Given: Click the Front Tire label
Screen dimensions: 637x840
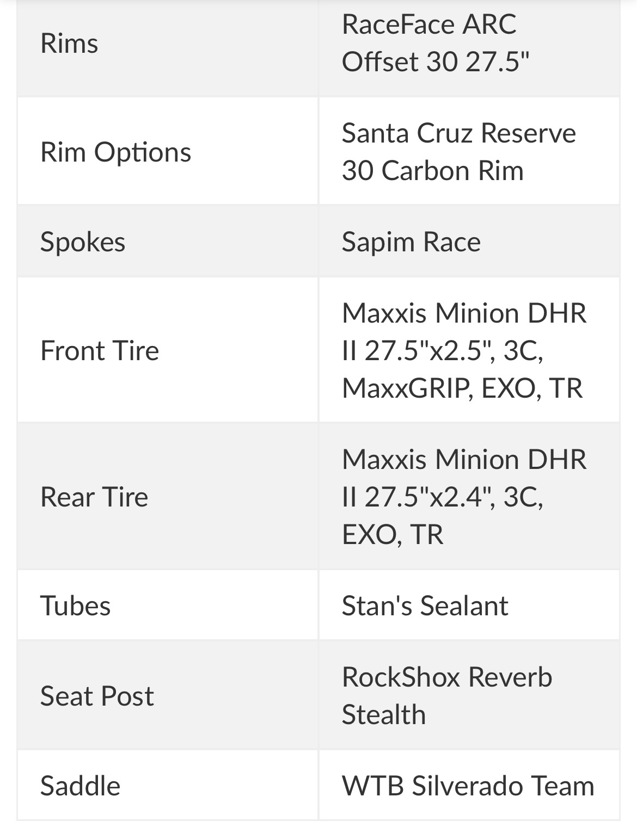Looking at the screenshot, I should 100,350.
